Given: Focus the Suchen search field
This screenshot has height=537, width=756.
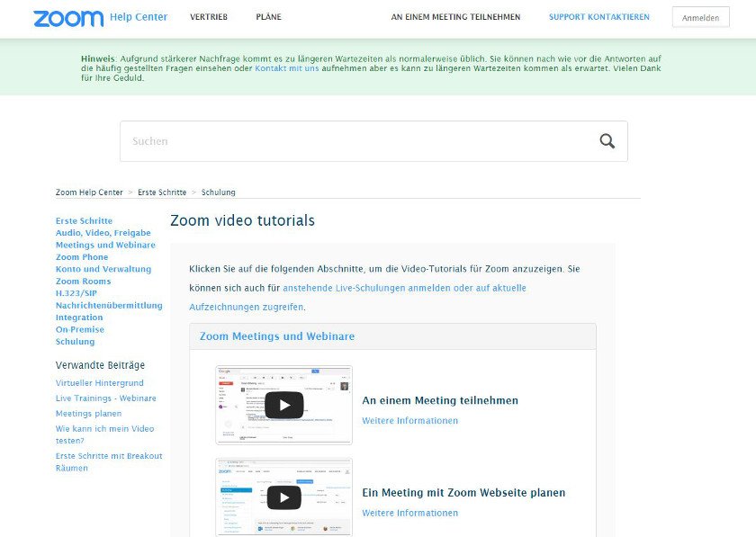Looking at the screenshot, I should [373, 141].
